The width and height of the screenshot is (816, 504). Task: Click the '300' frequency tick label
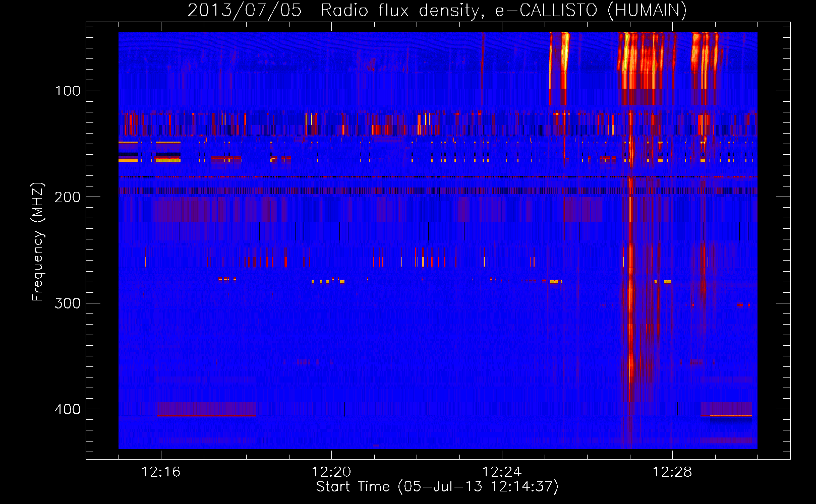68,303
